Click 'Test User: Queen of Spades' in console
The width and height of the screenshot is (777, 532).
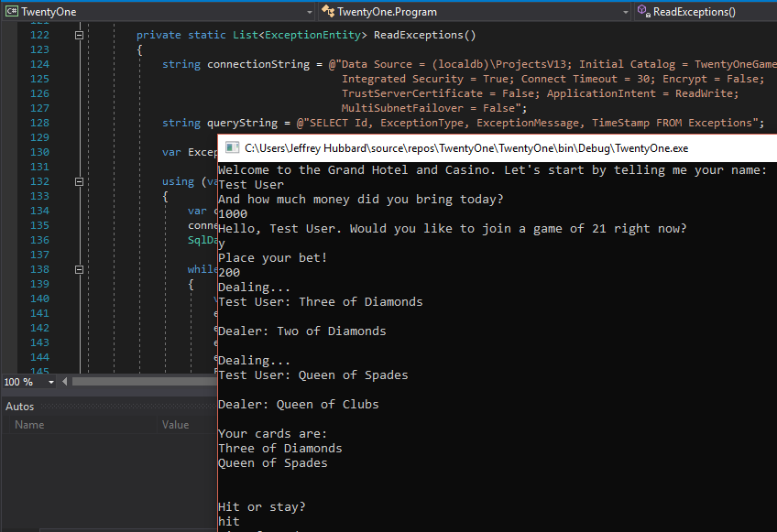coord(313,375)
